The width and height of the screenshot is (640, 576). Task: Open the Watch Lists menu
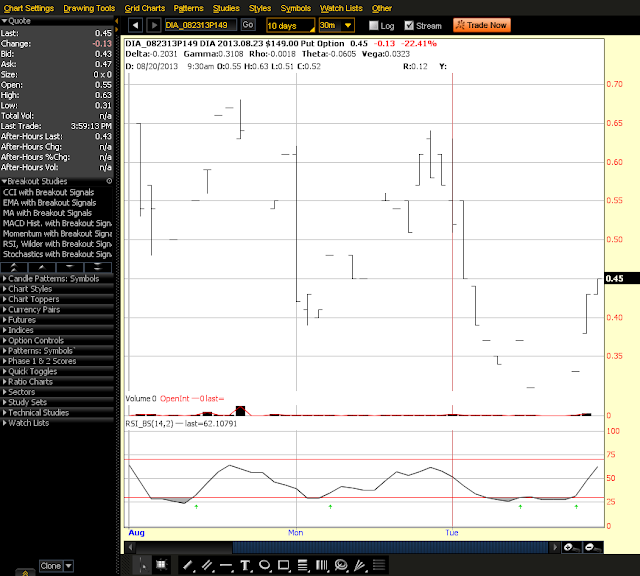tap(341, 8)
